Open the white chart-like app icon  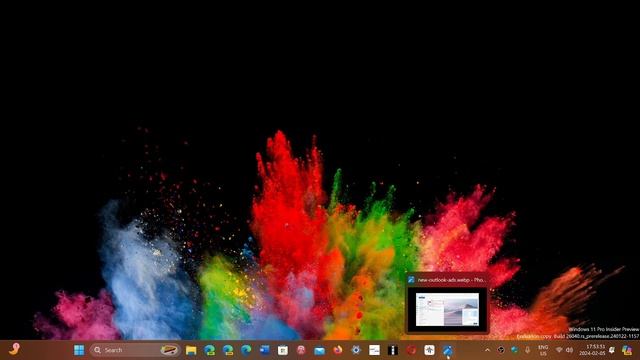(374, 350)
